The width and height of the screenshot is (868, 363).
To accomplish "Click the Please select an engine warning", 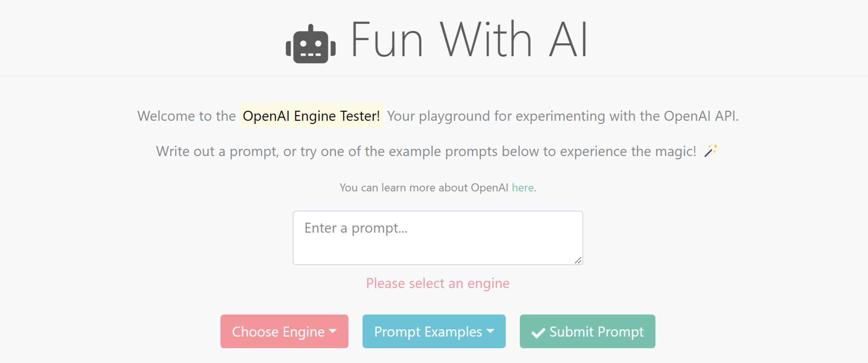I will tap(437, 283).
